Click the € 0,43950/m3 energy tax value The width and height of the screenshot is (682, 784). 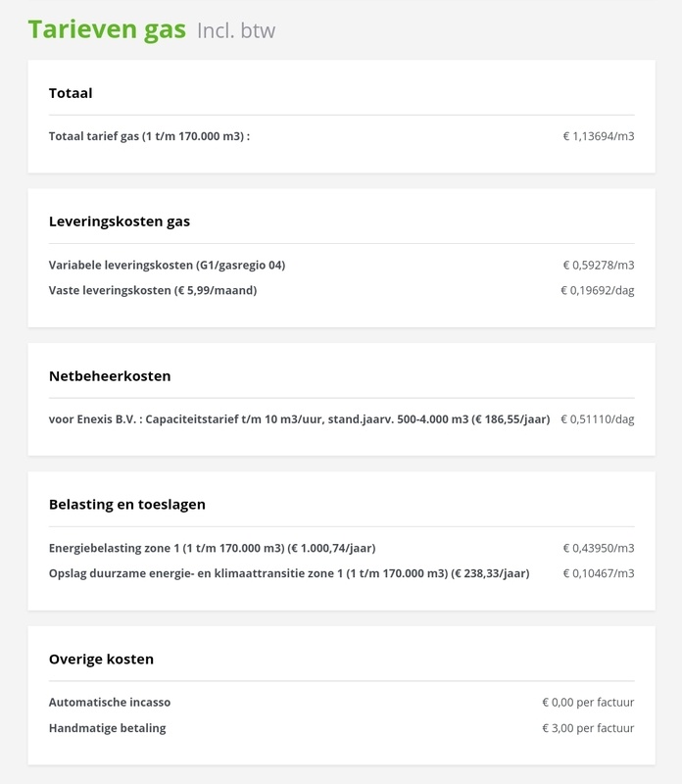point(598,548)
